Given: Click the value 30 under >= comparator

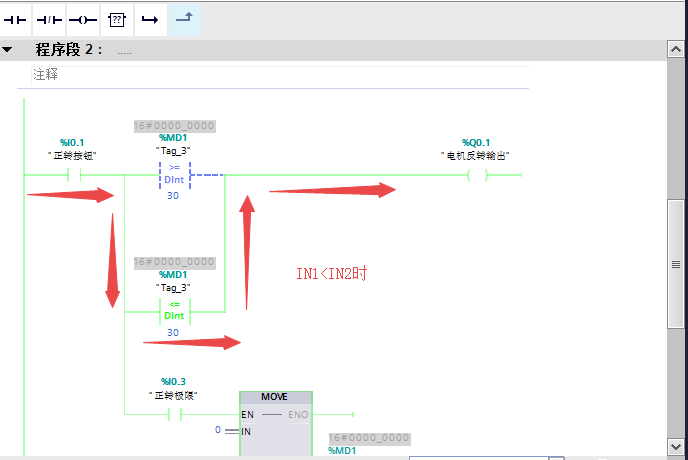Looking at the screenshot, I should click(x=173, y=196).
